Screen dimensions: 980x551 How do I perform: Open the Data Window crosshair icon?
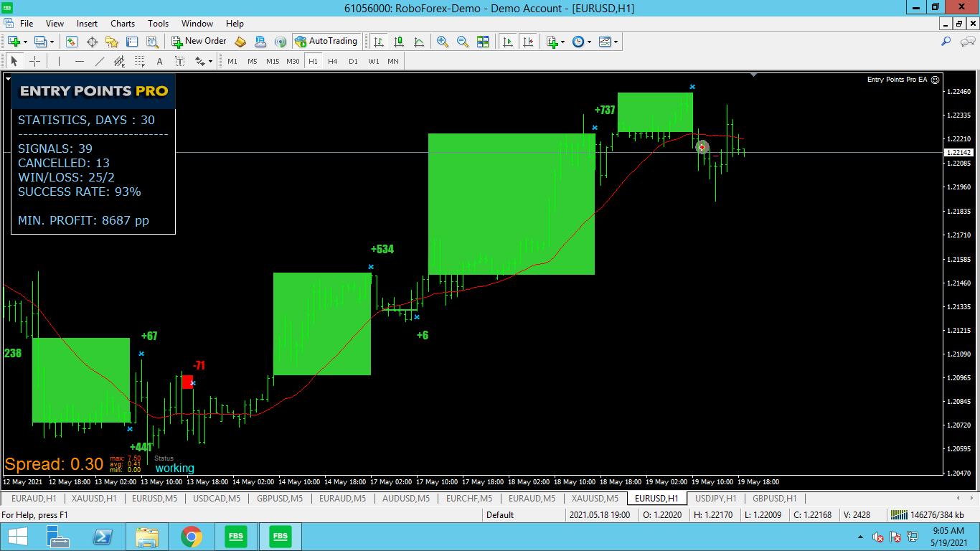[x=92, y=42]
